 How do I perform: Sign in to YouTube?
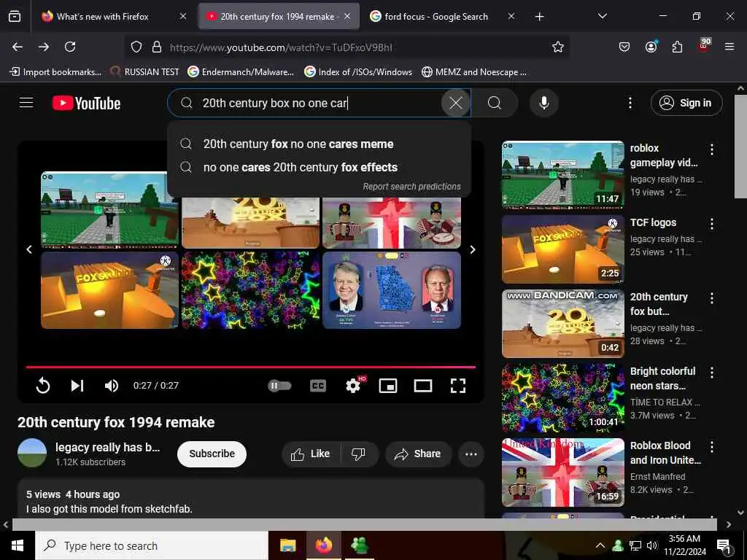(x=686, y=103)
